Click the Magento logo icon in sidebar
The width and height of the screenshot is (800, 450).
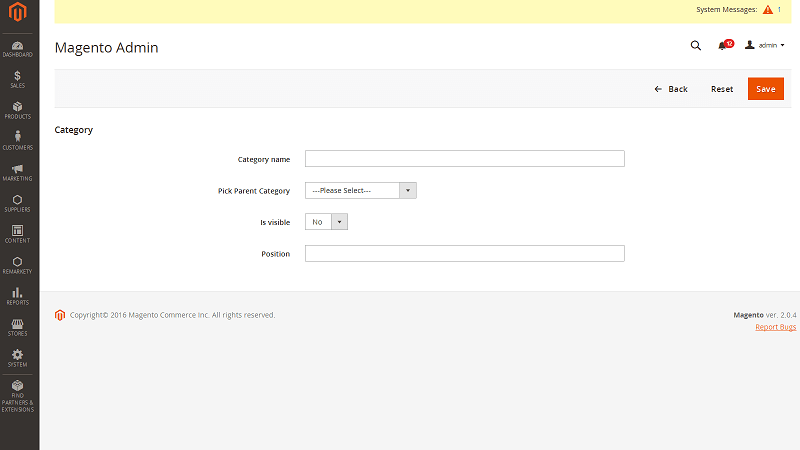[x=18, y=16]
